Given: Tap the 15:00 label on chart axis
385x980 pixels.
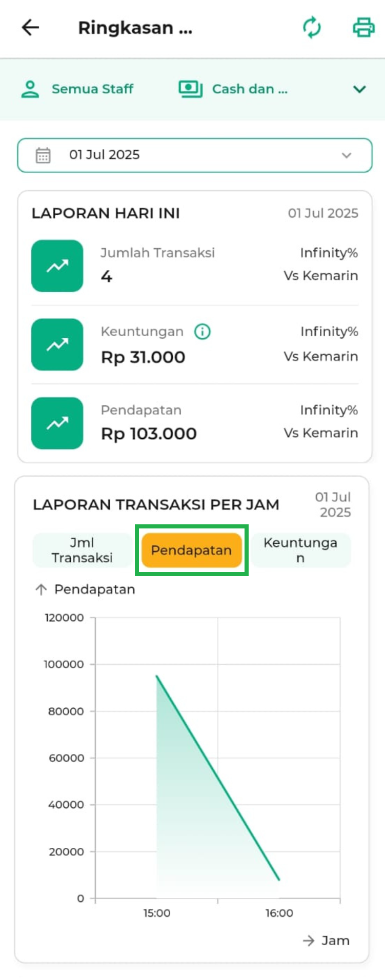Looking at the screenshot, I should tap(157, 913).
